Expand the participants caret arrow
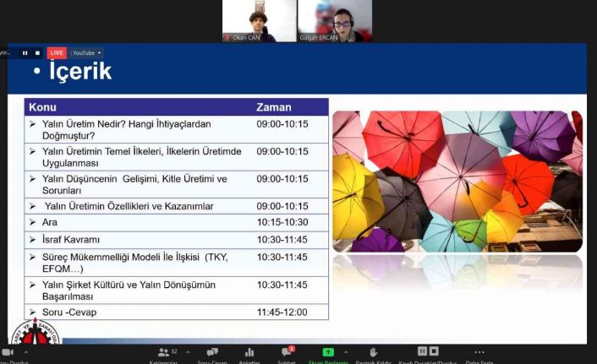Image resolution: width=597 pixels, height=364 pixels. coord(188,352)
